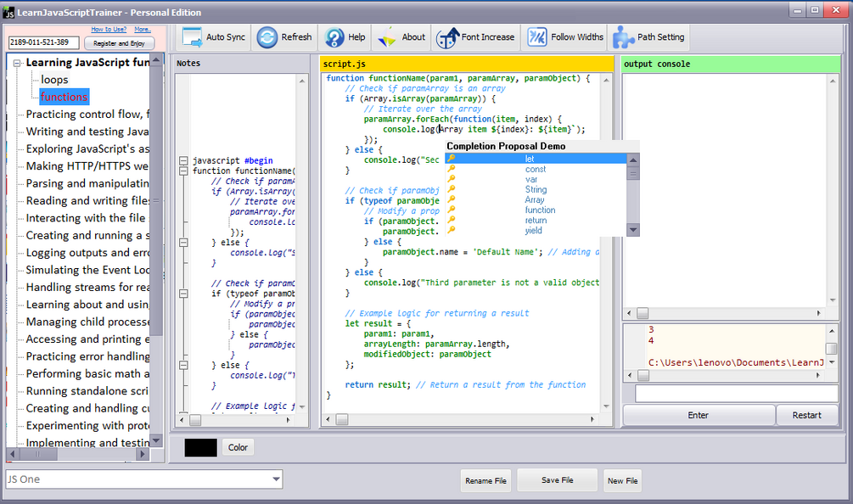Viewport: 853px width, 504px height.
Task: Select the 'loops' tree item
Action: pos(54,80)
